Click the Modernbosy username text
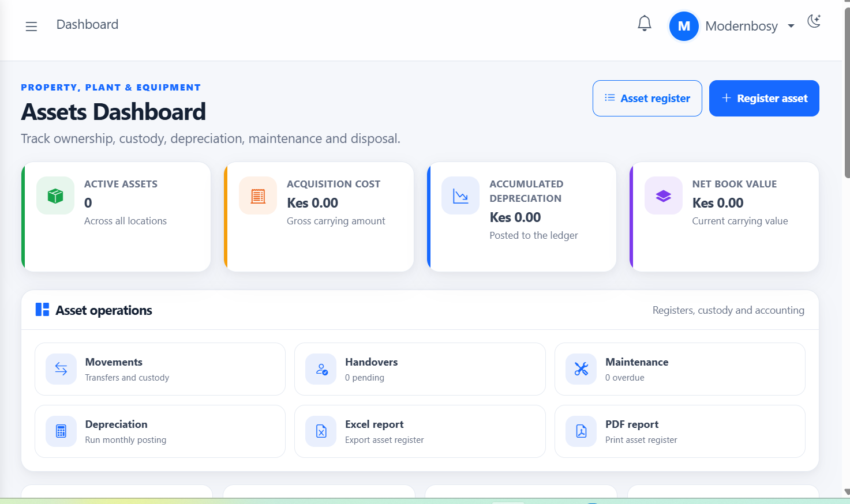The image size is (850, 504). 742,26
